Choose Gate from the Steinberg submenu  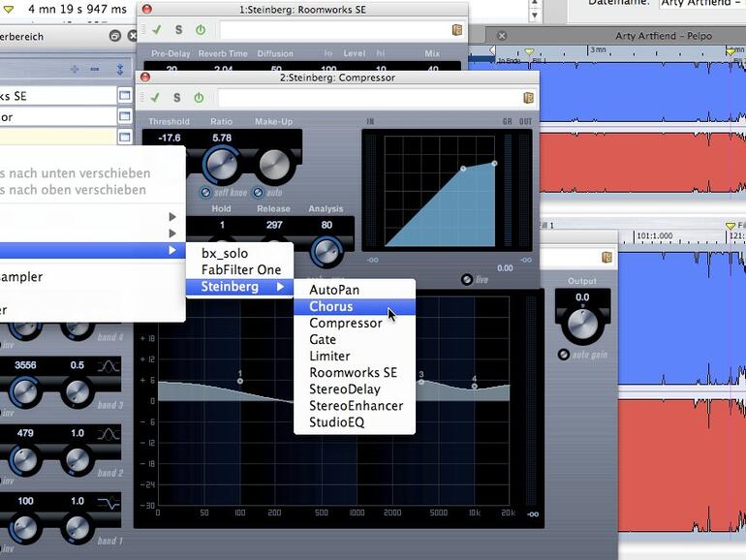click(355, 340)
